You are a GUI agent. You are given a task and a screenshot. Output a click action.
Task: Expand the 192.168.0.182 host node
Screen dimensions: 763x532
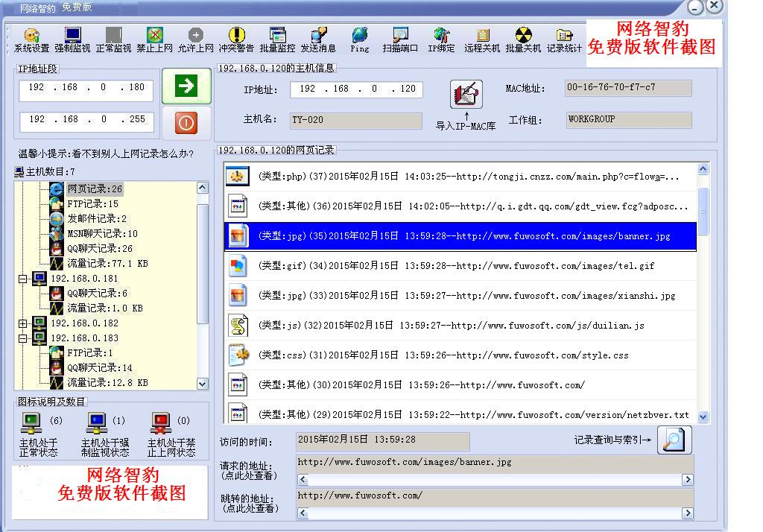(x=23, y=323)
